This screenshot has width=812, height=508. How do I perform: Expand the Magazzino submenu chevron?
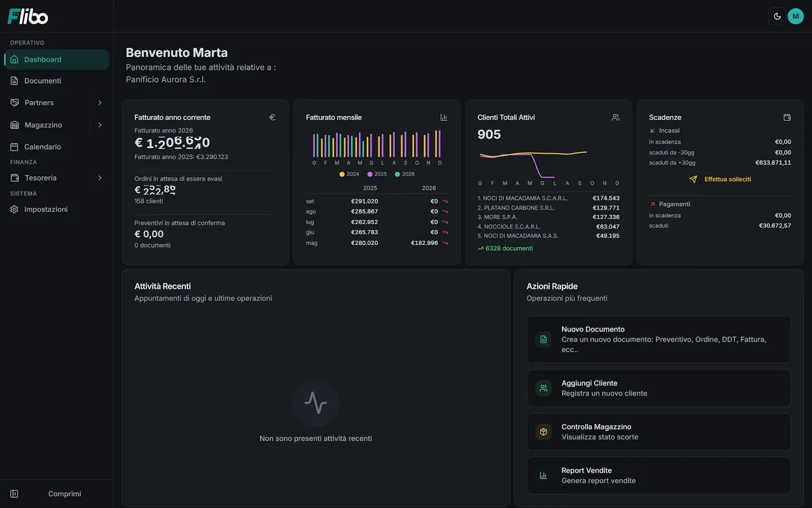coord(100,125)
